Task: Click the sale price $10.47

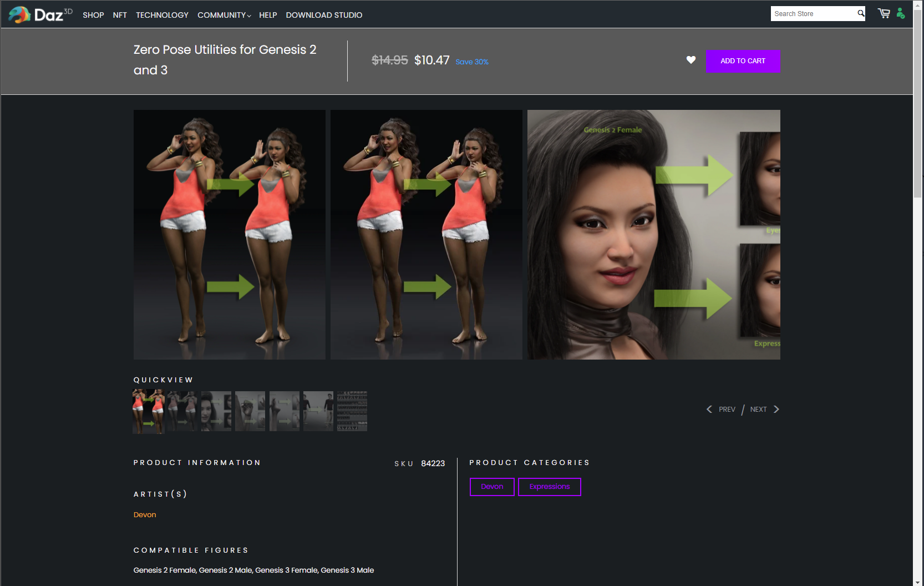Action: coord(432,60)
